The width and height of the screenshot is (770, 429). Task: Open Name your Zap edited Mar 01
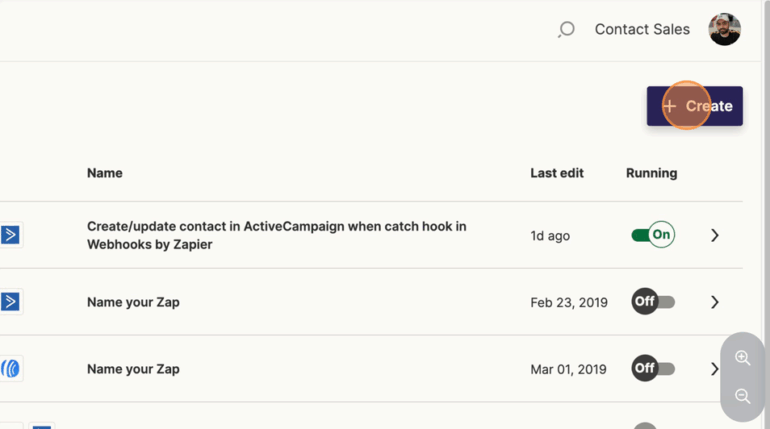tap(133, 369)
